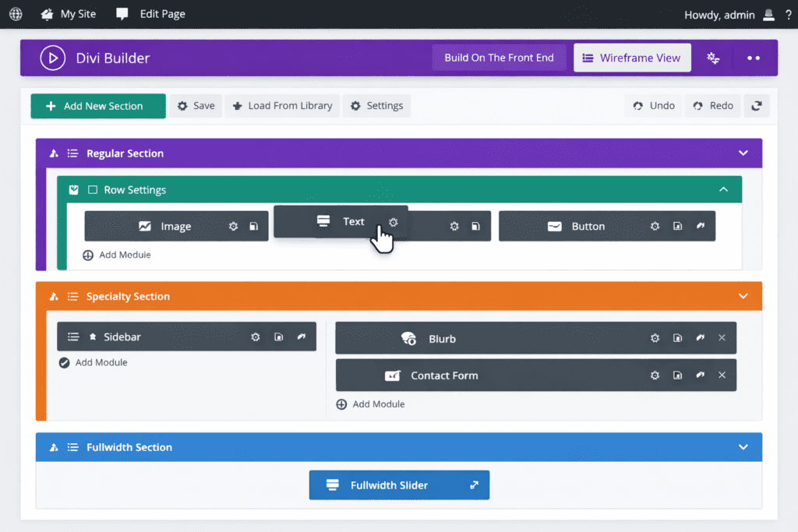Viewport: 798px width, 532px height.
Task: Click Build On The Front End
Action: (499, 57)
